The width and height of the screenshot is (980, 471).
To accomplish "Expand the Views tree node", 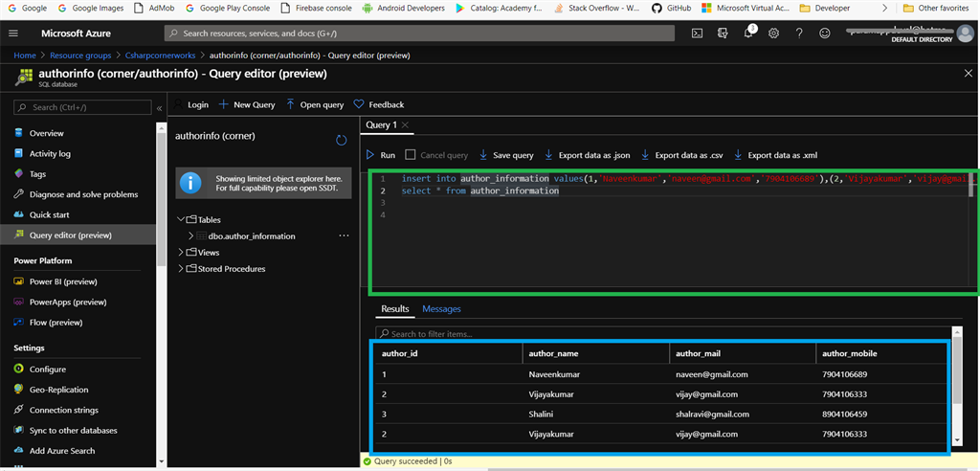I will point(181,252).
